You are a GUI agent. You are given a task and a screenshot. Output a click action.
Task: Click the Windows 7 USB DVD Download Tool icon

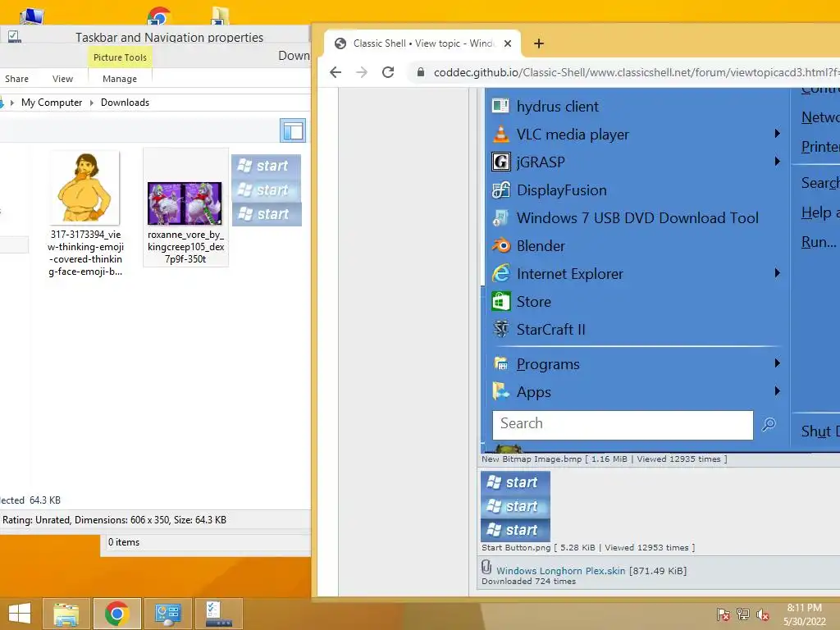pos(500,217)
